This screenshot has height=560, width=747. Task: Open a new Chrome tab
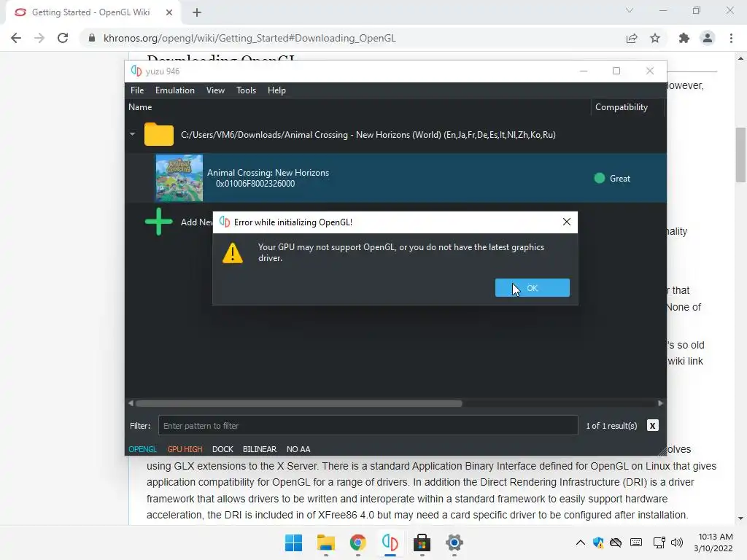pos(197,12)
